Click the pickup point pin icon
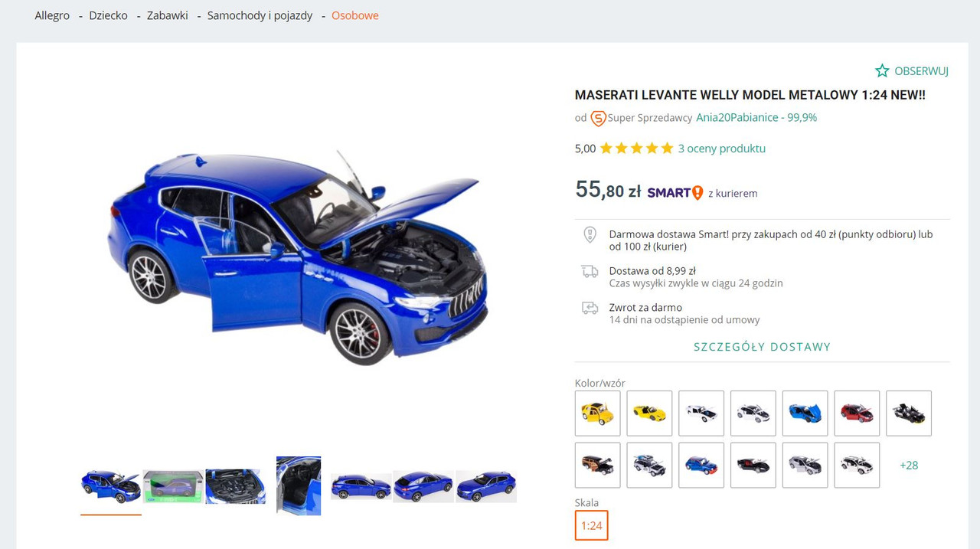Screen dimensions: 980x549 (590, 234)
